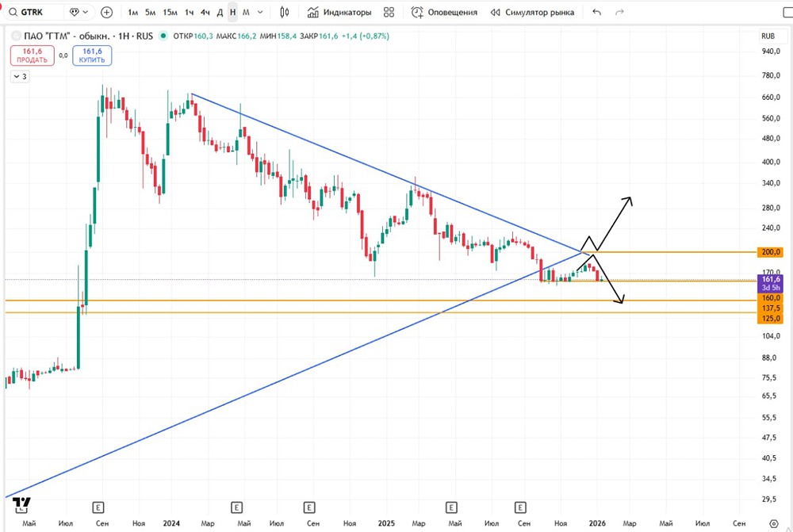Click the 160,0 orange price level label

(x=771, y=298)
